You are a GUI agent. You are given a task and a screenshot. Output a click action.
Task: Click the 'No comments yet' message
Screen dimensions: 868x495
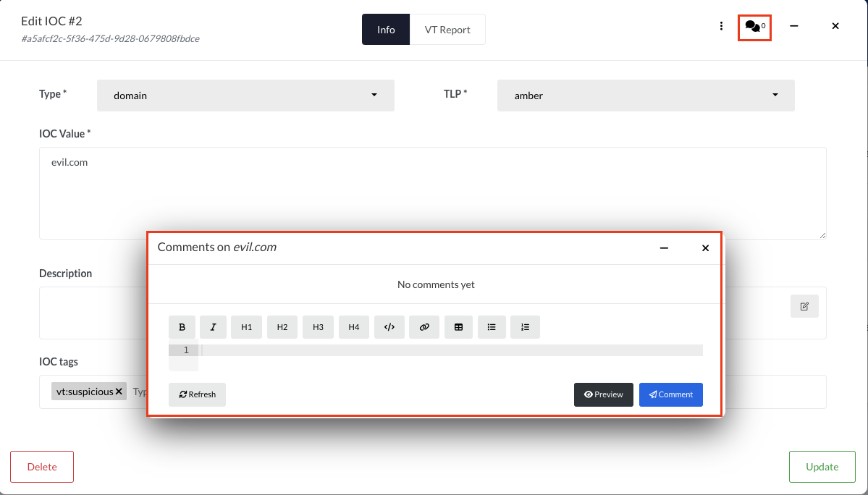437,284
